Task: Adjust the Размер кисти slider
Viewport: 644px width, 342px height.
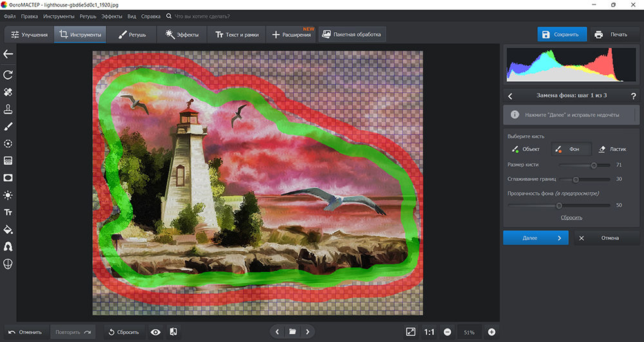Action: pyautogui.click(x=594, y=166)
